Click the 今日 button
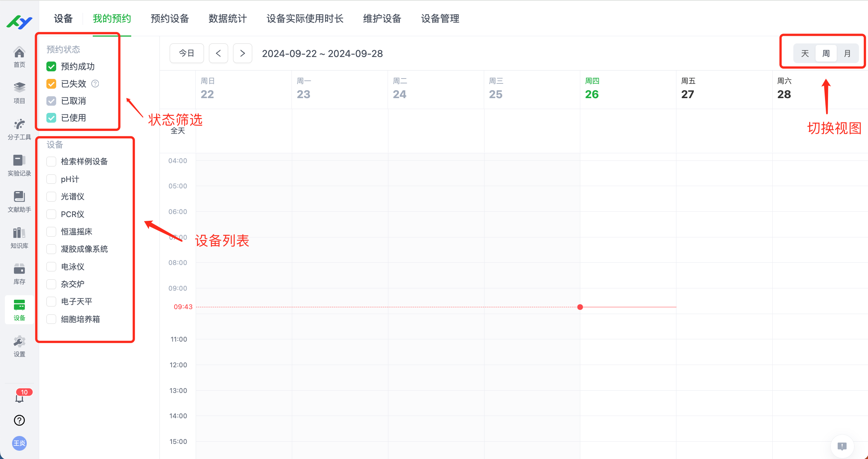The height and width of the screenshot is (459, 868). pos(186,53)
